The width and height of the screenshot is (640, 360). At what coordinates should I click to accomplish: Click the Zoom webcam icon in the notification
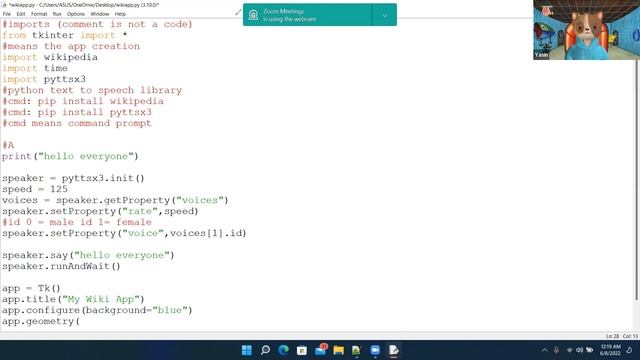tap(253, 15)
